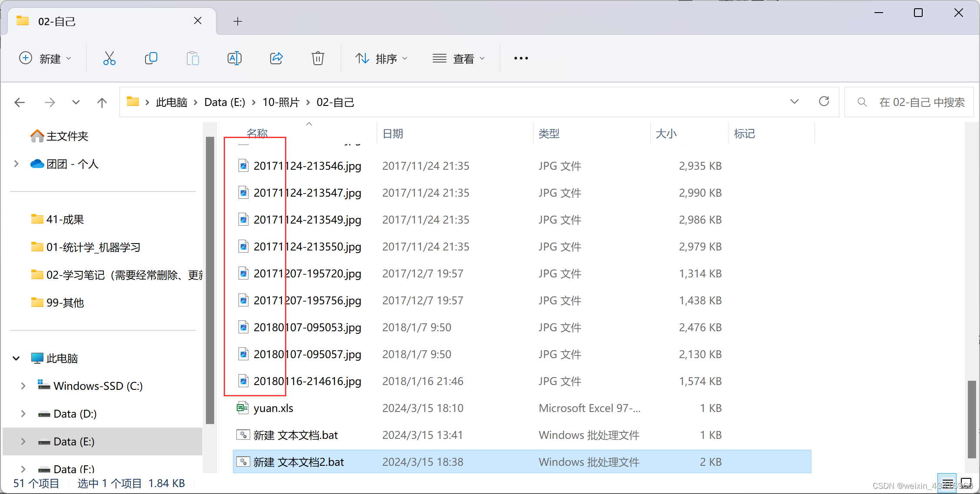The image size is (980, 494).
Task: Click the Refresh button beside address bar
Action: (x=824, y=102)
